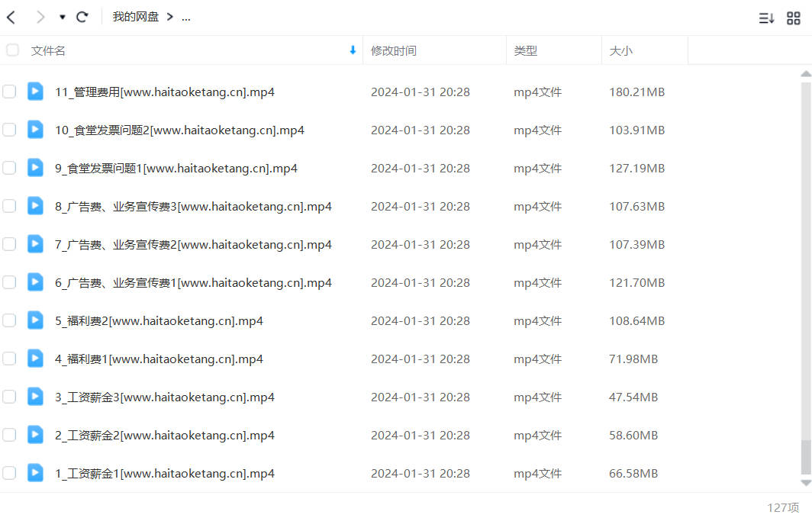812x518 pixels.
Task: Click the video icon of 8_广告费、业务宣传费3
Action: pos(35,206)
